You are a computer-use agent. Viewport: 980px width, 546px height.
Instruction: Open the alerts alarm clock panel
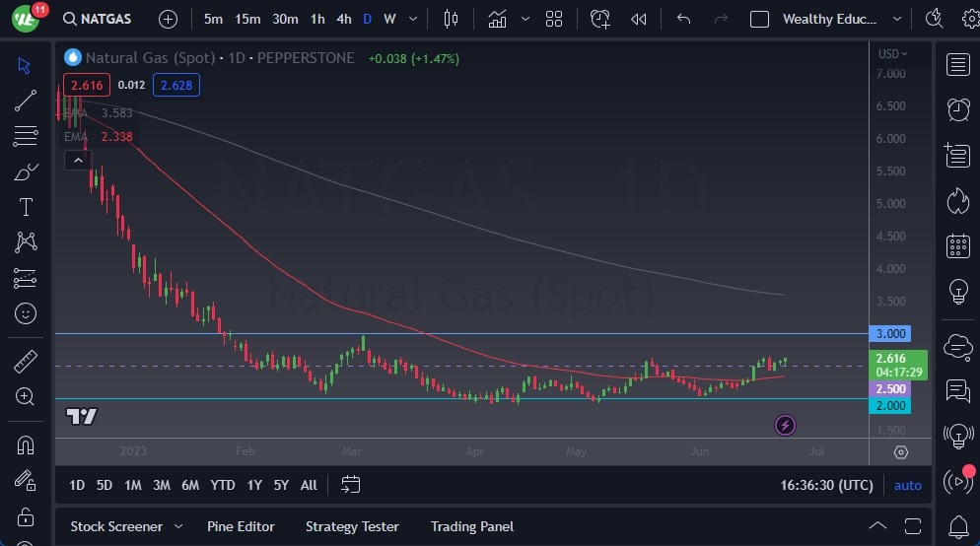pyautogui.click(x=956, y=108)
